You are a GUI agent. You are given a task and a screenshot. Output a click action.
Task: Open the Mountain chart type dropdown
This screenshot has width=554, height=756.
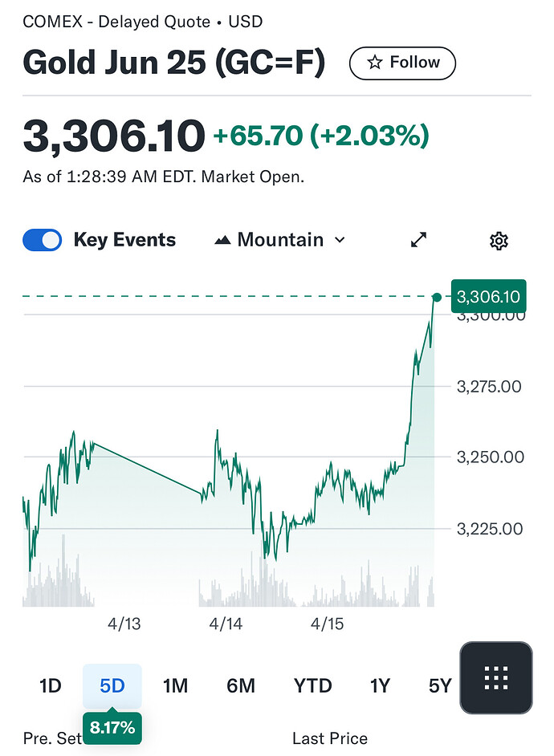pos(280,240)
